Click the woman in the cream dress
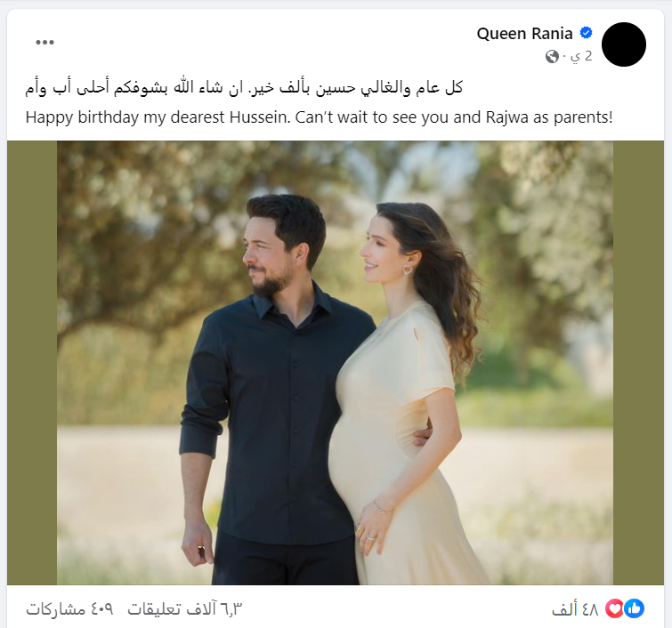 pyautogui.click(x=407, y=407)
